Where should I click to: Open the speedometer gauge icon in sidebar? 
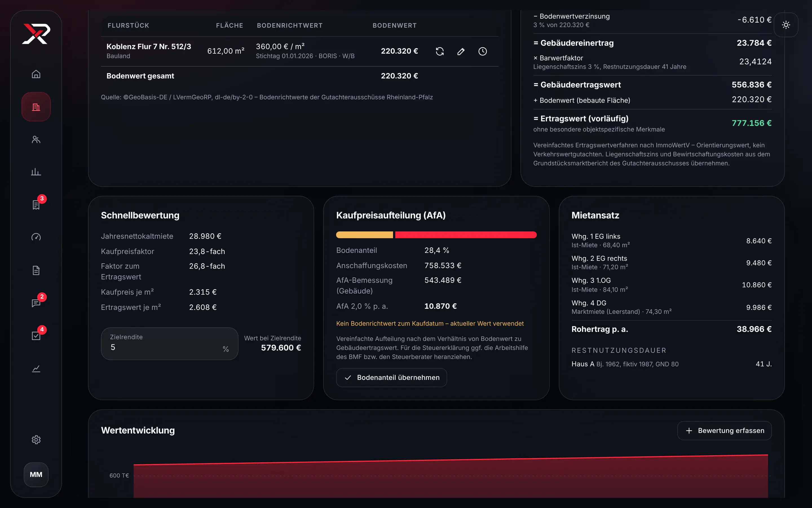click(x=36, y=237)
